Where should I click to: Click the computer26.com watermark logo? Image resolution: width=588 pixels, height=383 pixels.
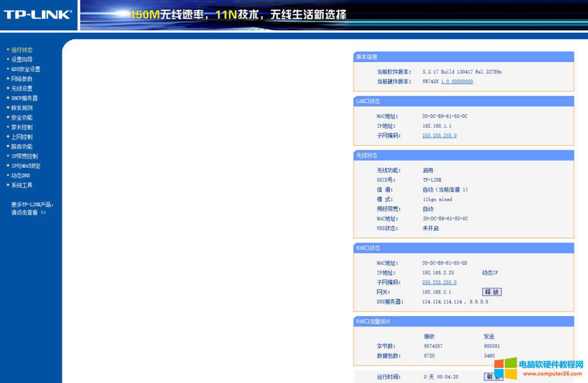coord(506,369)
